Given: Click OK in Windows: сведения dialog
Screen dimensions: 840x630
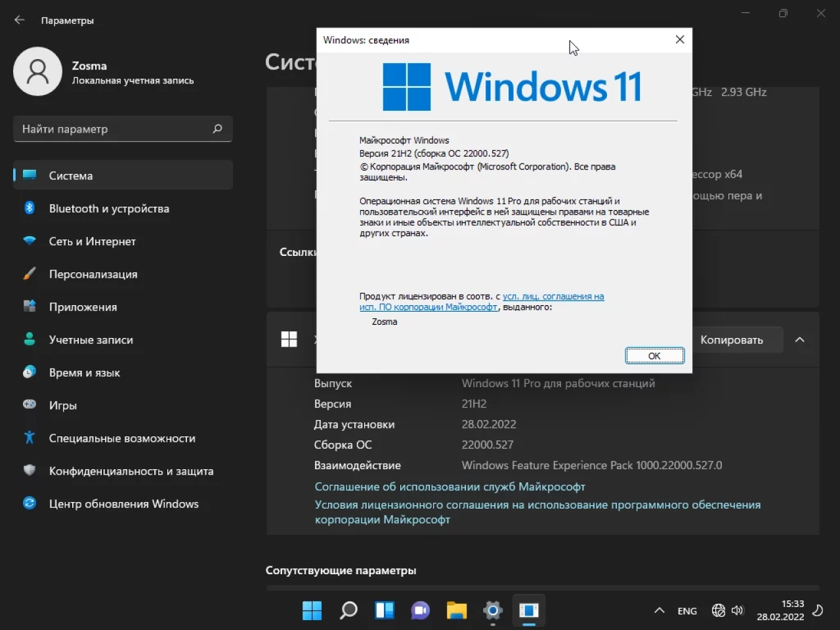Looking at the screenshot, I should coord(655,356).
